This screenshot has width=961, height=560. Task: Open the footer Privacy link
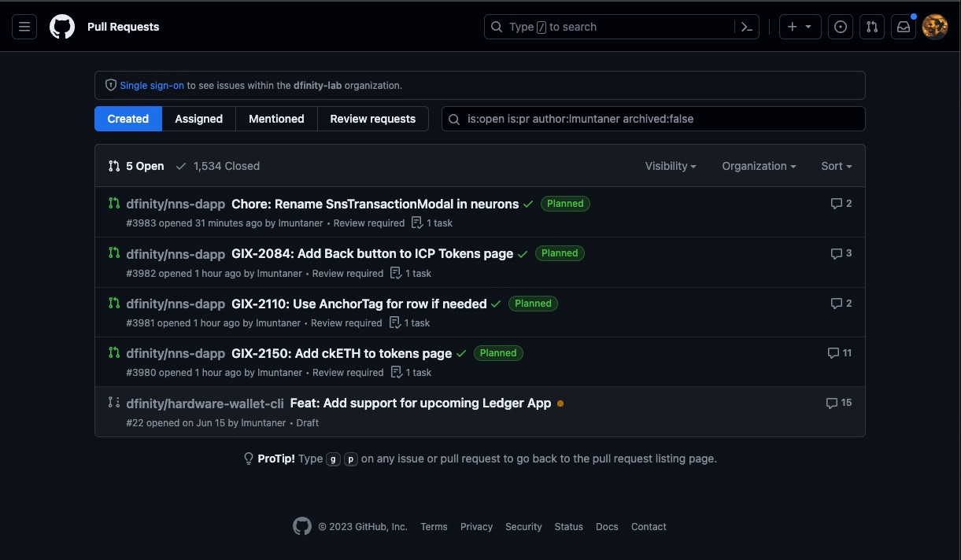coord(476,527)
